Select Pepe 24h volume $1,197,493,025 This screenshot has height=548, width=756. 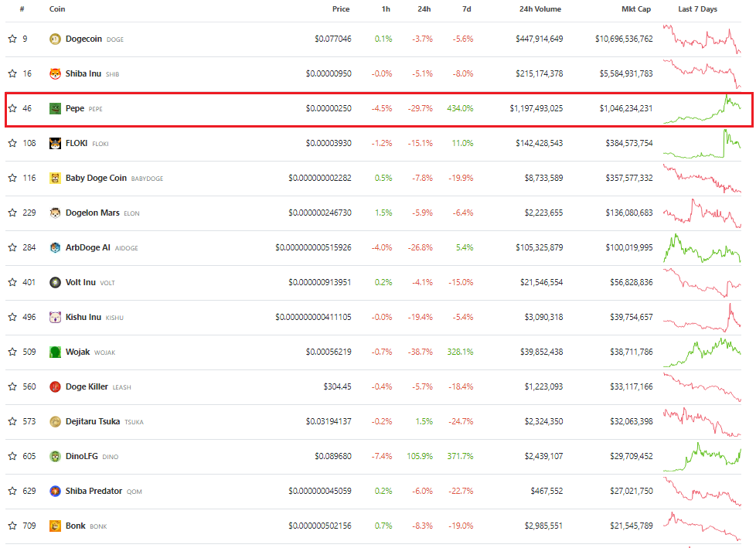536,108
